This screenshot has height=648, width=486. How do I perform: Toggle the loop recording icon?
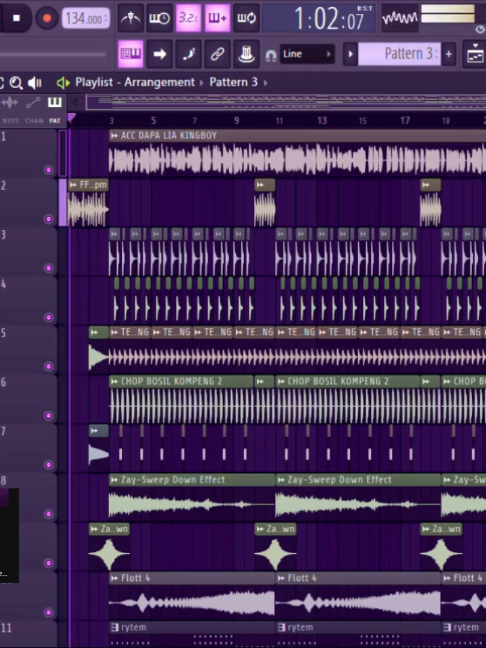click(246, 18)
